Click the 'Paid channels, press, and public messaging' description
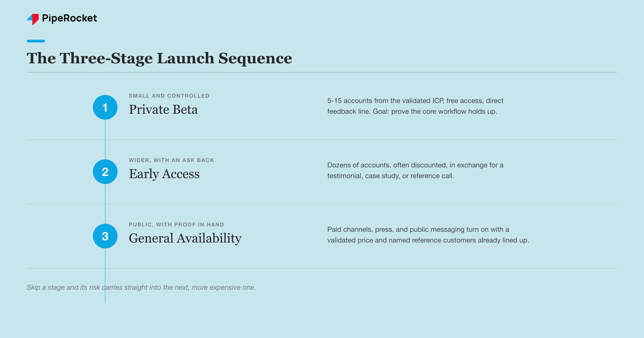The image size is (644, 338). click(x=428, y=235)
